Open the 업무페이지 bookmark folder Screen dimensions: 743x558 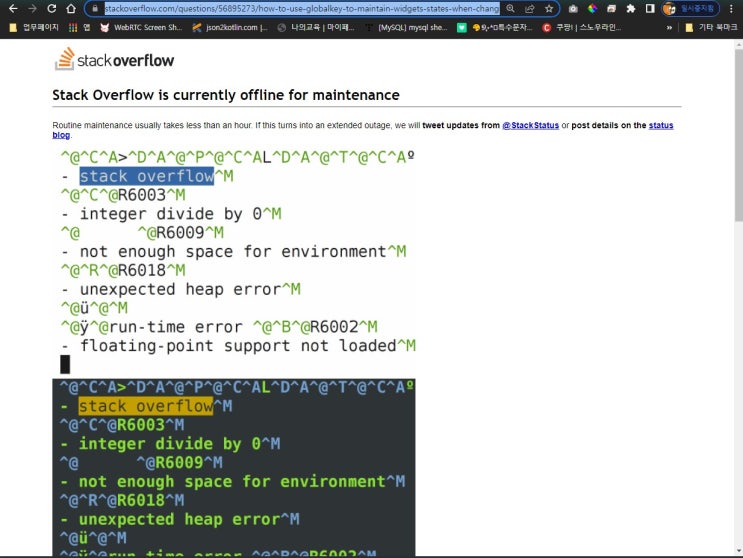pos(33,27)
